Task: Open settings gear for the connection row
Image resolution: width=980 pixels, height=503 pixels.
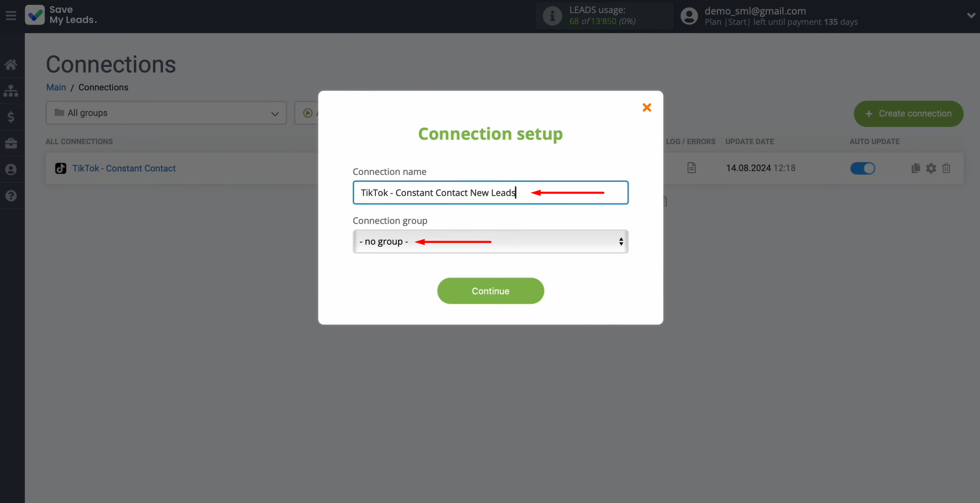Action: point(931,168)
